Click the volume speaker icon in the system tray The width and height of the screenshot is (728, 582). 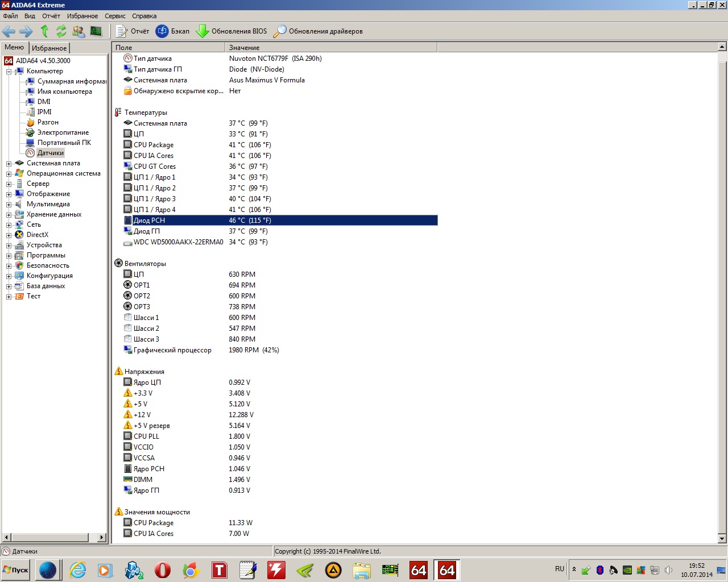coord(668,570)
